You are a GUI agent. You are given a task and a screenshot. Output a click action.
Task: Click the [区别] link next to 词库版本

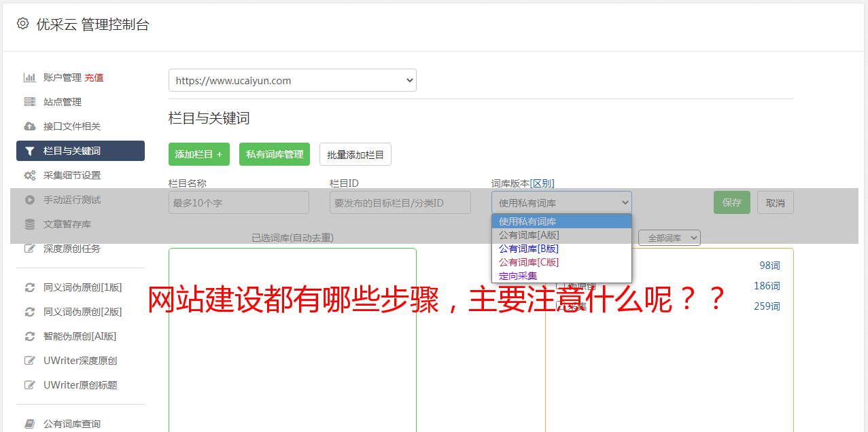[542, 183]
